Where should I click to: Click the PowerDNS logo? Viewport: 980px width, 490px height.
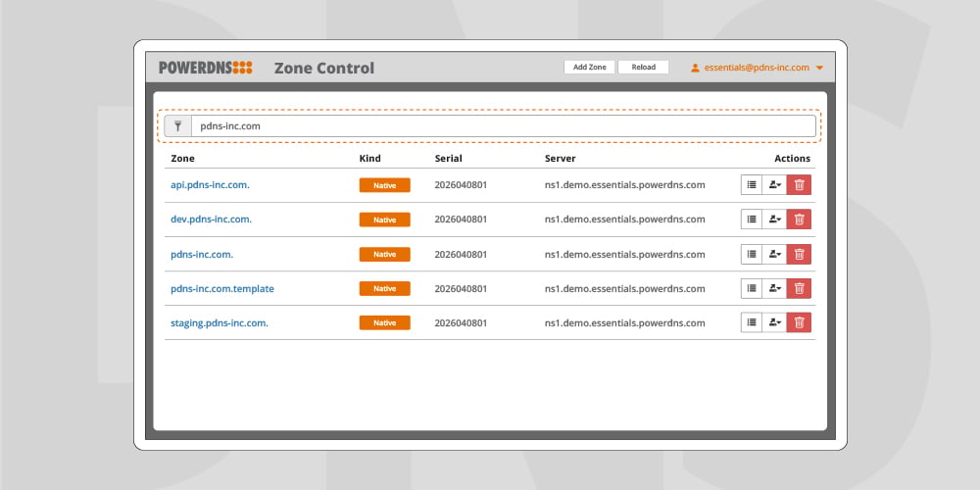coord(206,68)
